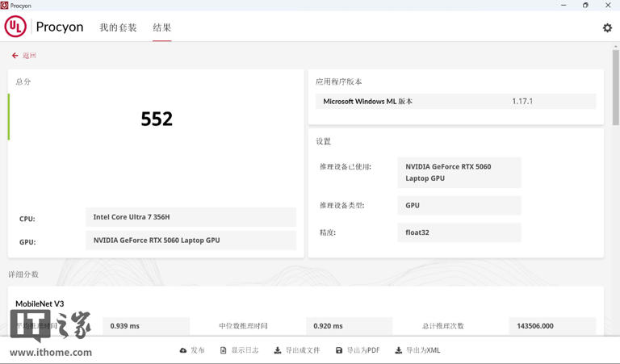Click the Intel Core Ultra 7 356H field
620x364 pixels.
click(x=191, y=217)
